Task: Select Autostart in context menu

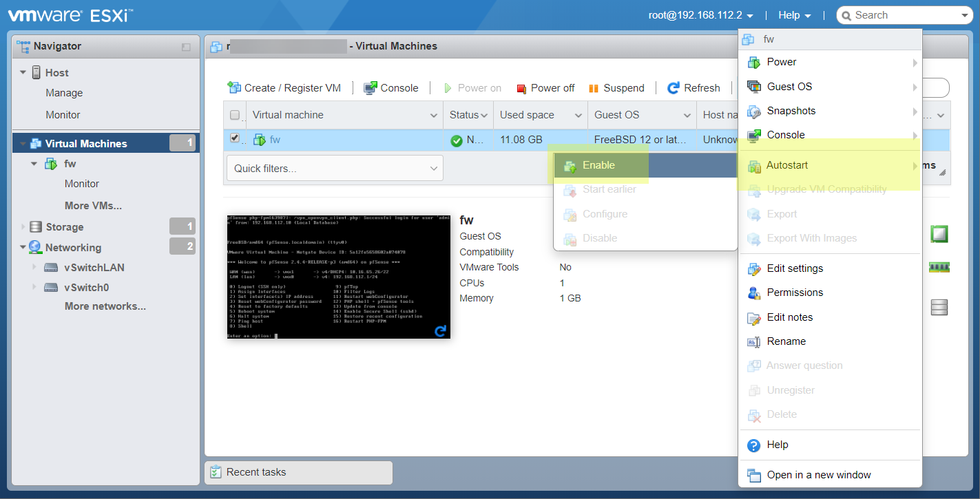Action: tap(830, 165)
